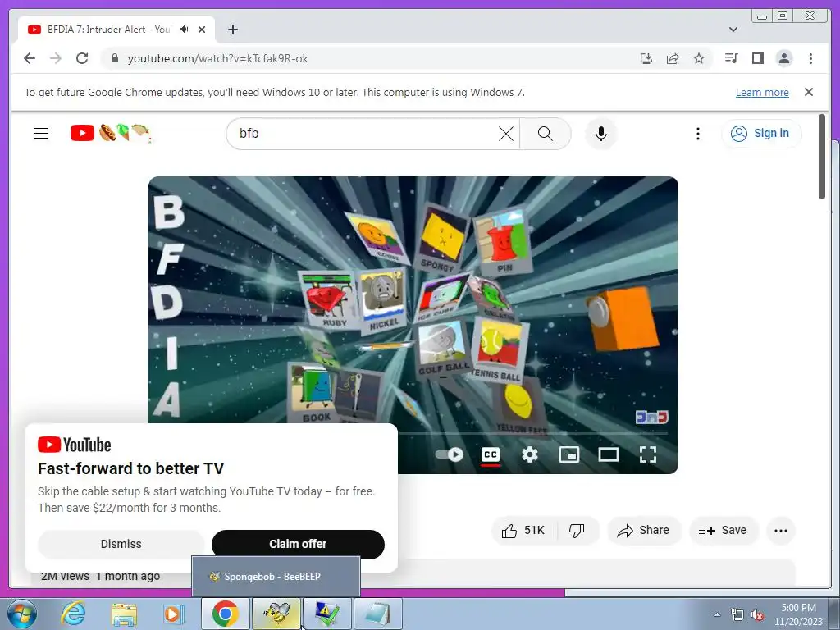Screen dimensions: 840x630
Task: Click the address bar URL
Action: click(x=217, y=58)
